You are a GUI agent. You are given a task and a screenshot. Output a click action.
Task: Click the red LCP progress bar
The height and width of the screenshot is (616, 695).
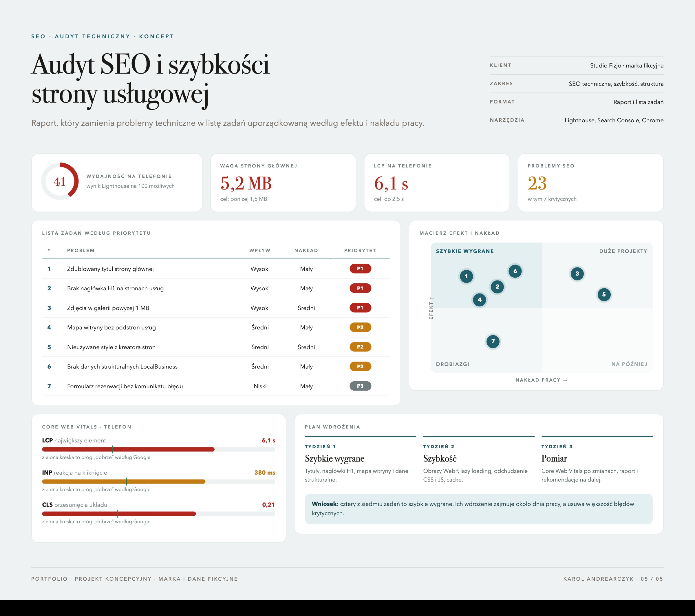[128, 449]
